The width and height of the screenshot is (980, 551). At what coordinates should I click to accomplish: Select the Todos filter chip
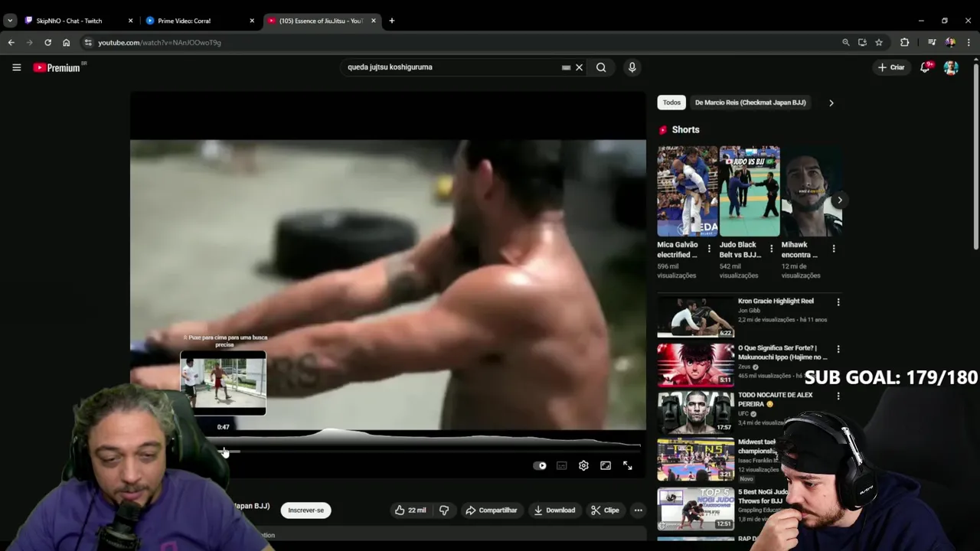(x=671, y=103)
